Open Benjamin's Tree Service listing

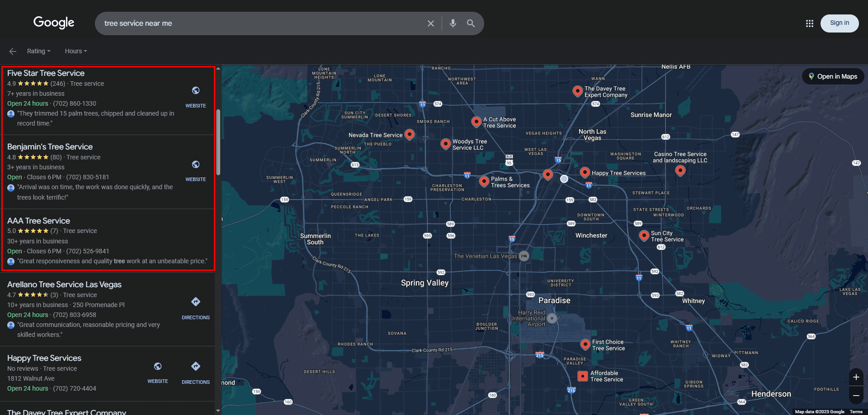coord(50,147)
